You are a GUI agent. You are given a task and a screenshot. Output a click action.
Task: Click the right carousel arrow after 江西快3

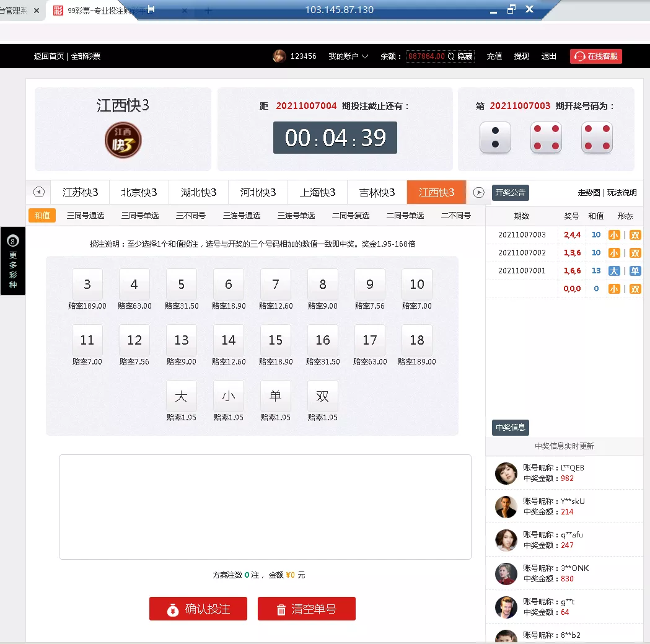(x=478, y=192)
